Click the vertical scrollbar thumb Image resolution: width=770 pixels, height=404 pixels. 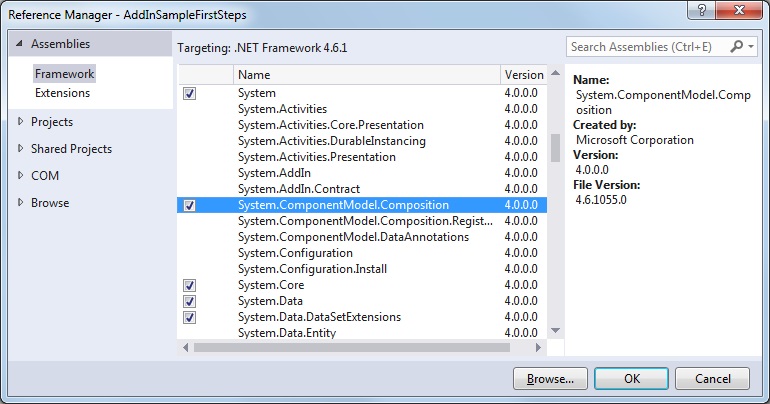click(555, 148)
